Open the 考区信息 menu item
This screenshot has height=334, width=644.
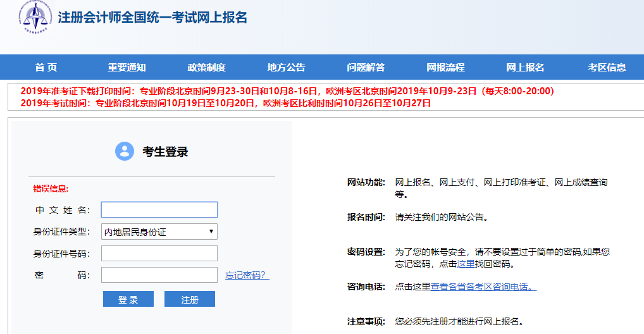click(x=607, y=68)
